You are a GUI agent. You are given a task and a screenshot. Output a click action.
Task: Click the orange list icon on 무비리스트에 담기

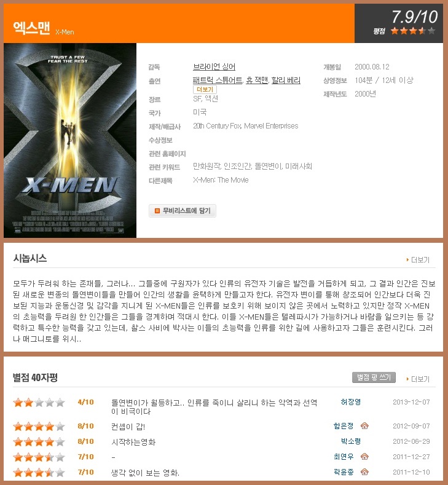pyautogui.click(x=157, y=211)
